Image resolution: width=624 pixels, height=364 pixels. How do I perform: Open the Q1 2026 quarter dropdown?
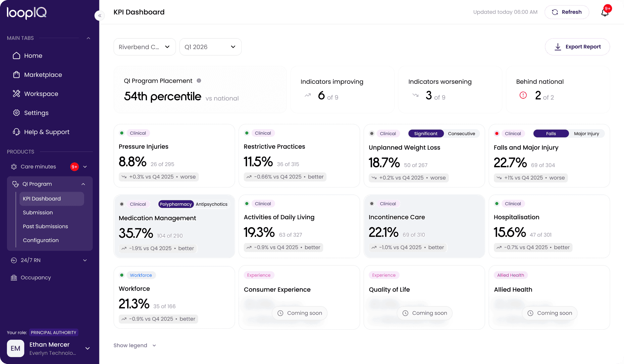click(210, 47)
